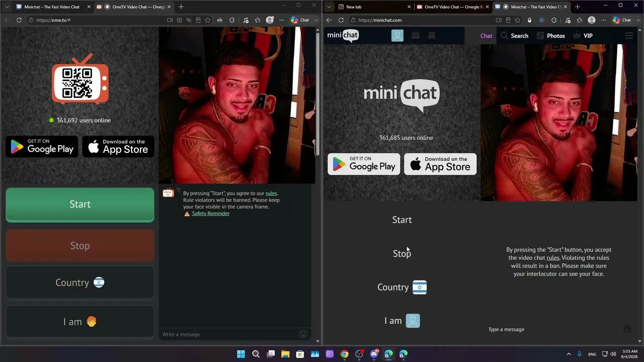Open the 'I am' gender selector in OmeTV
The width and height of the screenshot is (644, 362).
point(80,322)
